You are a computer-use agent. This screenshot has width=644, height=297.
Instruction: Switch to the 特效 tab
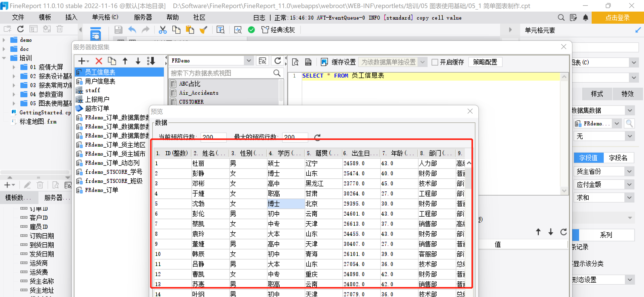point(627,94)
